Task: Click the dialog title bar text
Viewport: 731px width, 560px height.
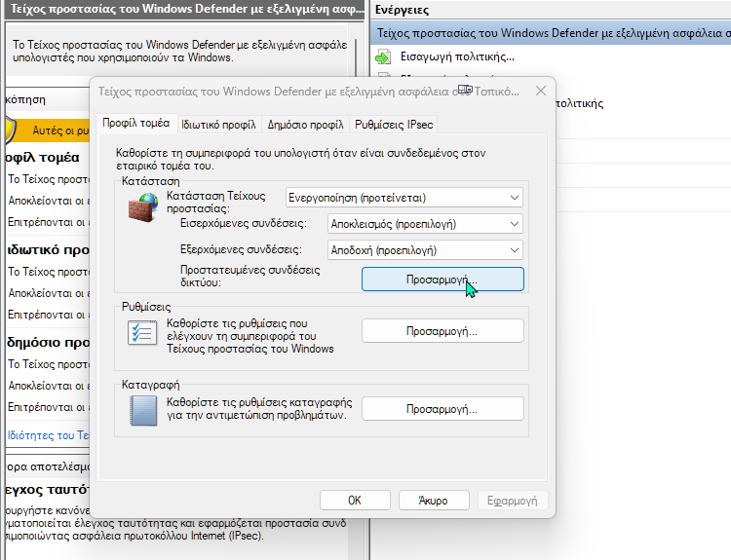Action: coord(308,92)
